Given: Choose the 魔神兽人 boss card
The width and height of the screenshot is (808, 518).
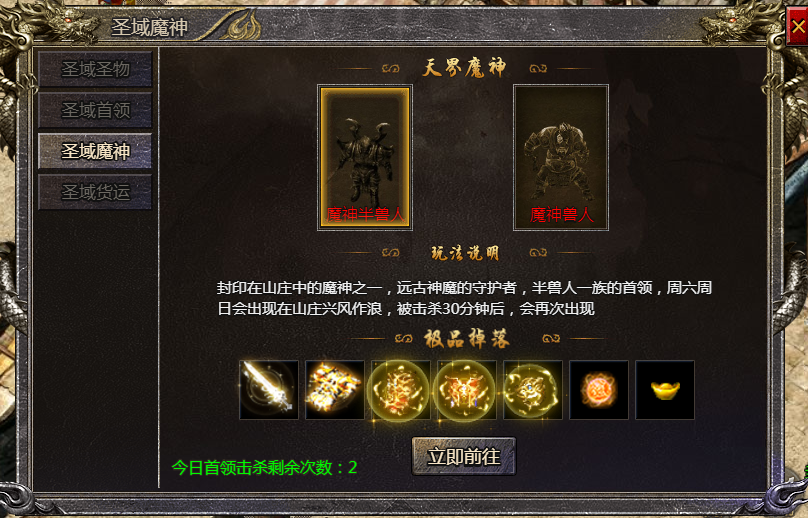Looking at the screenshot, I should pyautogui.click(x=561, y=157).
